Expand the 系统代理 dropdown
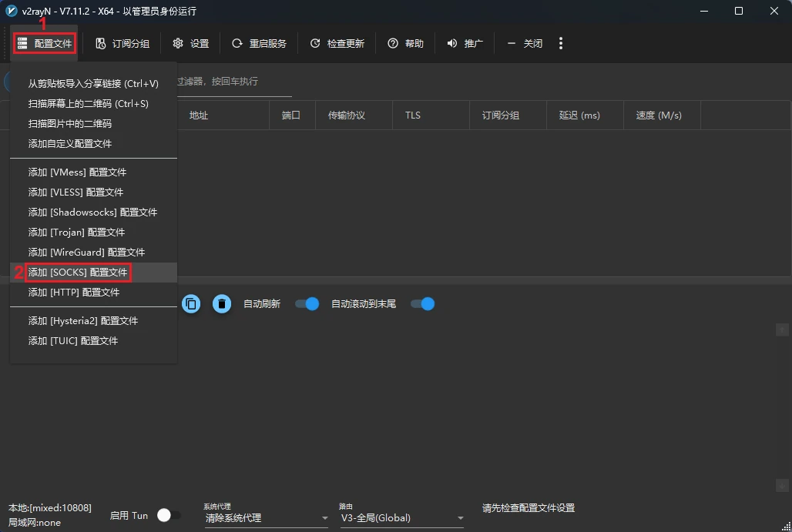Screen dimensions: 792x532 (266, 518)
